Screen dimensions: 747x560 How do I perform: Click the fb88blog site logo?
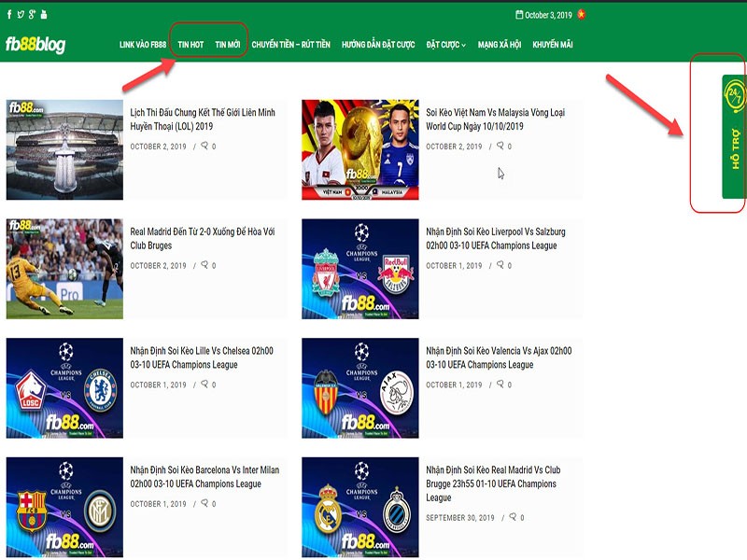tap(35, 44)
